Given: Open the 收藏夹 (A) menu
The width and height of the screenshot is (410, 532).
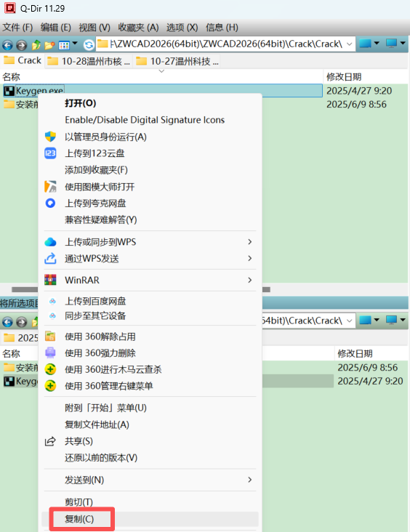Looking at the screenshot, I should 138,28.
